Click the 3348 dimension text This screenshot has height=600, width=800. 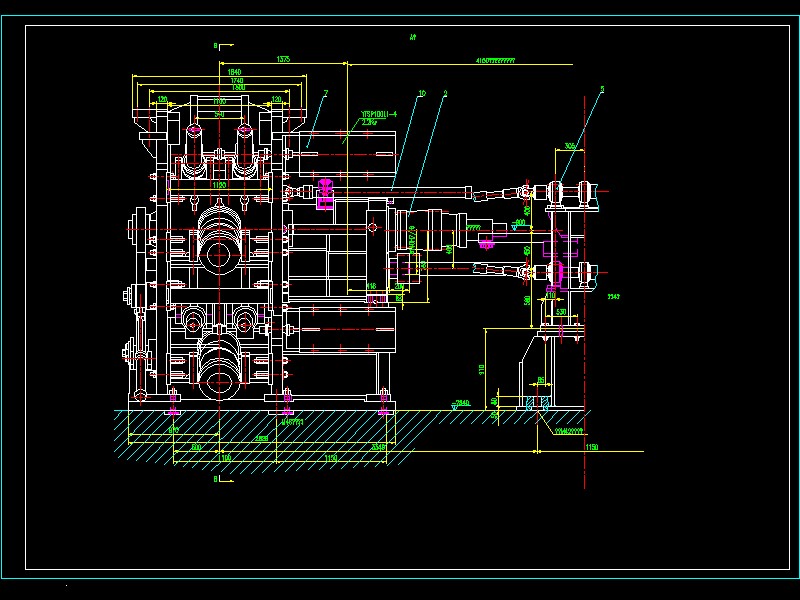(x=378, y=447)
